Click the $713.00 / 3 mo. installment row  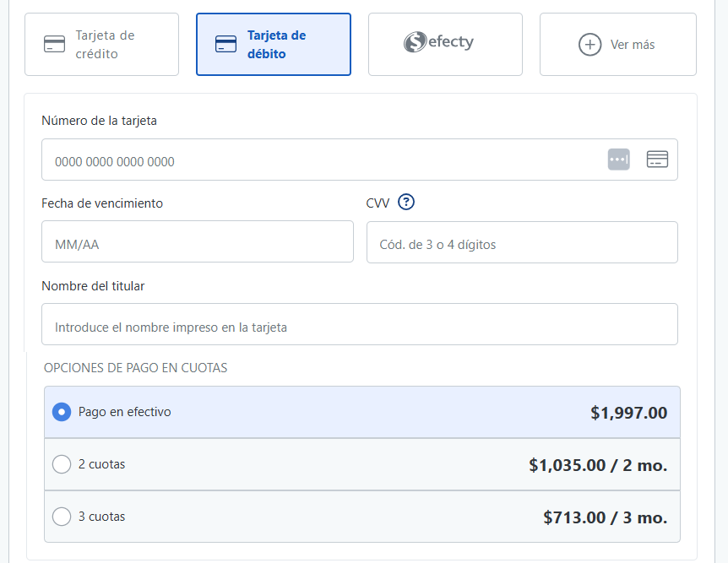tap(362, 517)
